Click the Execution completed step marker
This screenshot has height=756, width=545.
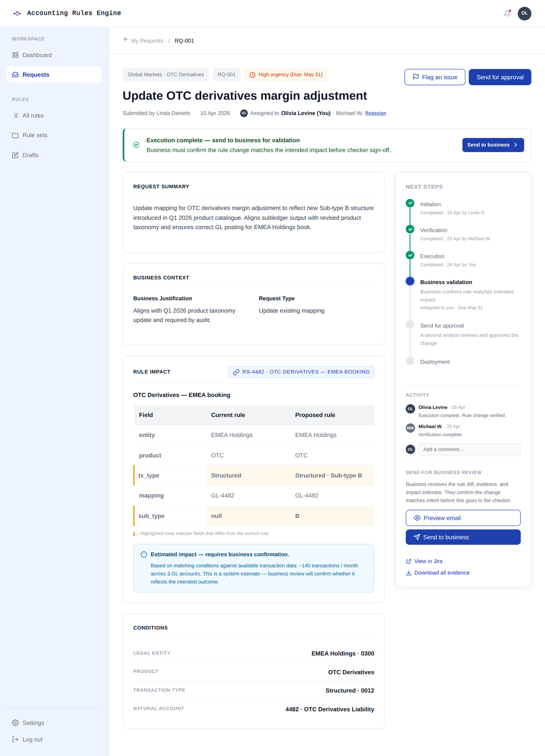click(x=410, y=255)
